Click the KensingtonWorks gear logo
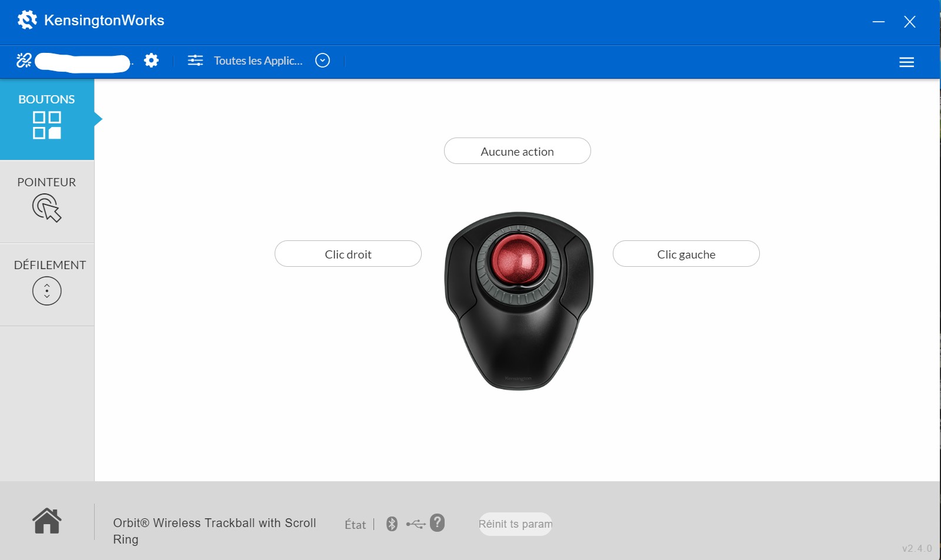Screen dimensions: 941x560 (x=27, y=20)
